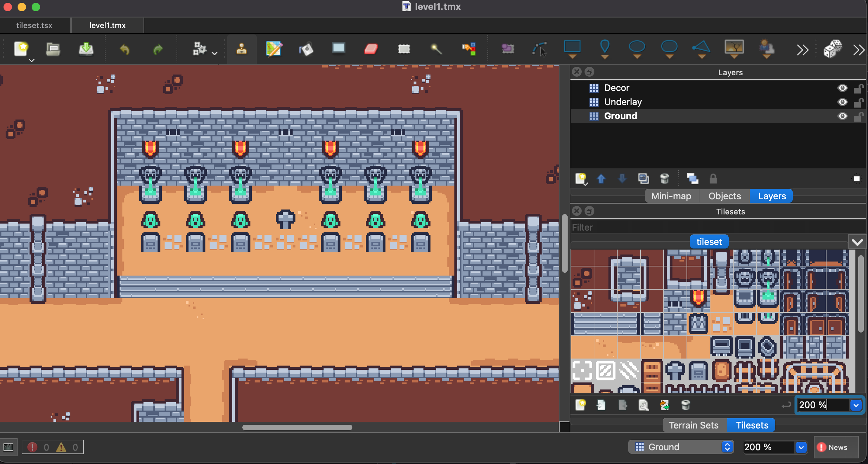Open a file with the Open icon
The width and height of the screenshot is (868, 464).
[x=53, y=49]
